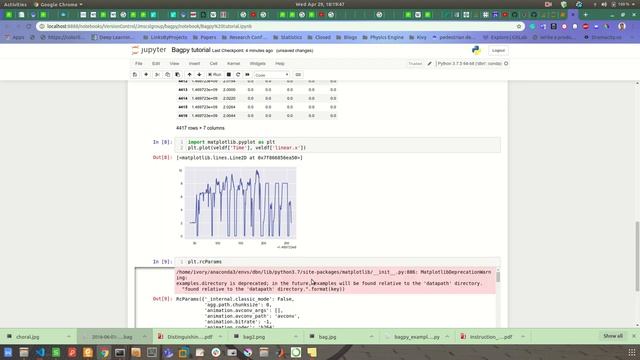Cut selected cells with the scissors icon
This screenshot has height=360, width=640.
157,75
